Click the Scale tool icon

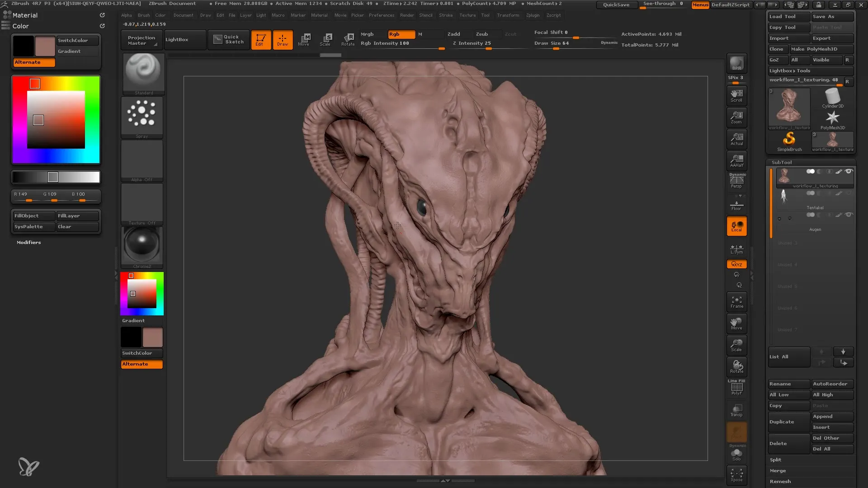(325, 39)
